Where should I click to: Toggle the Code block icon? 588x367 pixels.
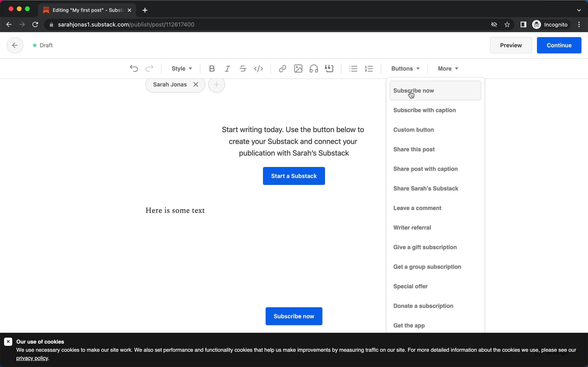pos(258,69)
